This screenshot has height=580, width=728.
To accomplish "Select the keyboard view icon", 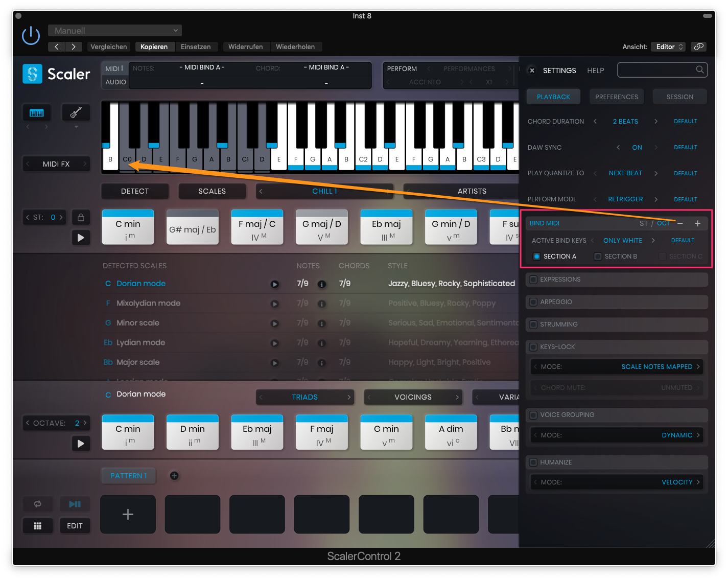I will [x=37, y=113].
